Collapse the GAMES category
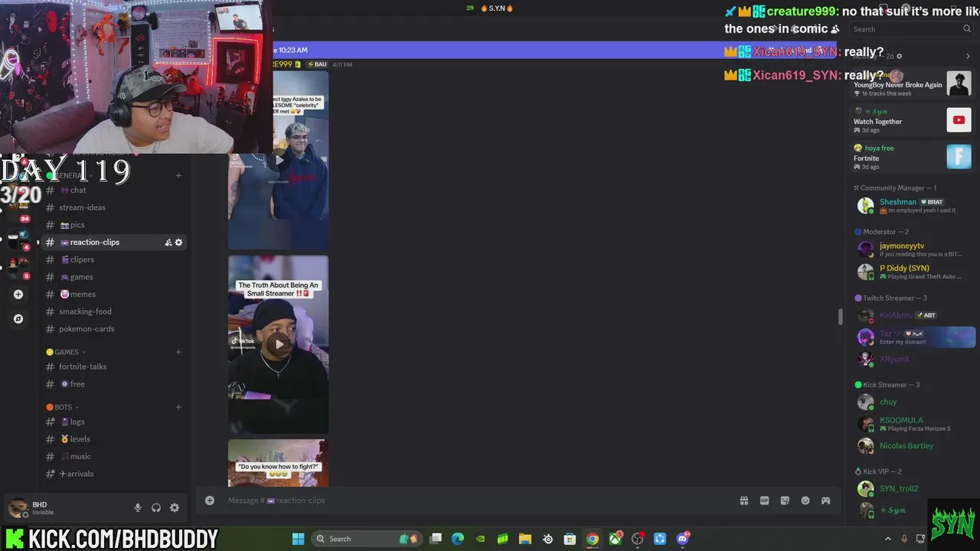The image size is (980, 551). pyautogui.click(x=66, y=352)
